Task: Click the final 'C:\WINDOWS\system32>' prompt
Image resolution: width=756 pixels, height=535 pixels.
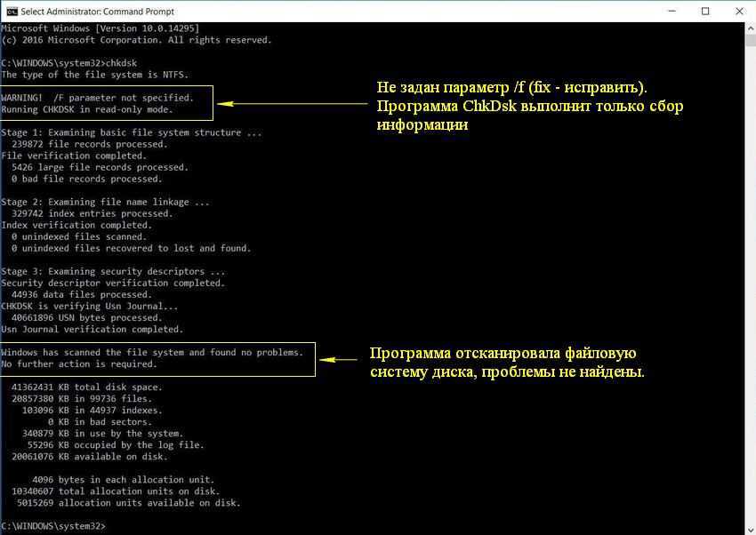Action: [x=53, y=525]
